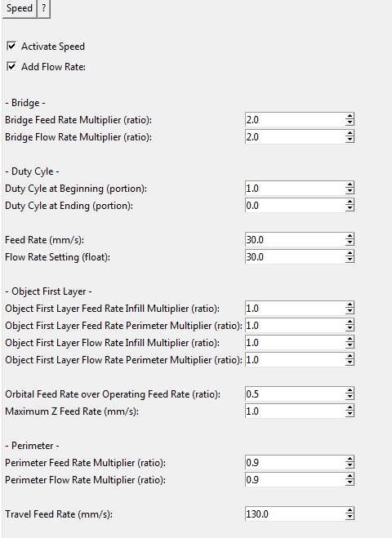Increase Object First Layer Feed Rate Infill Multiplier
This screenshot has height=538, width=392.
tap(350, 305)
